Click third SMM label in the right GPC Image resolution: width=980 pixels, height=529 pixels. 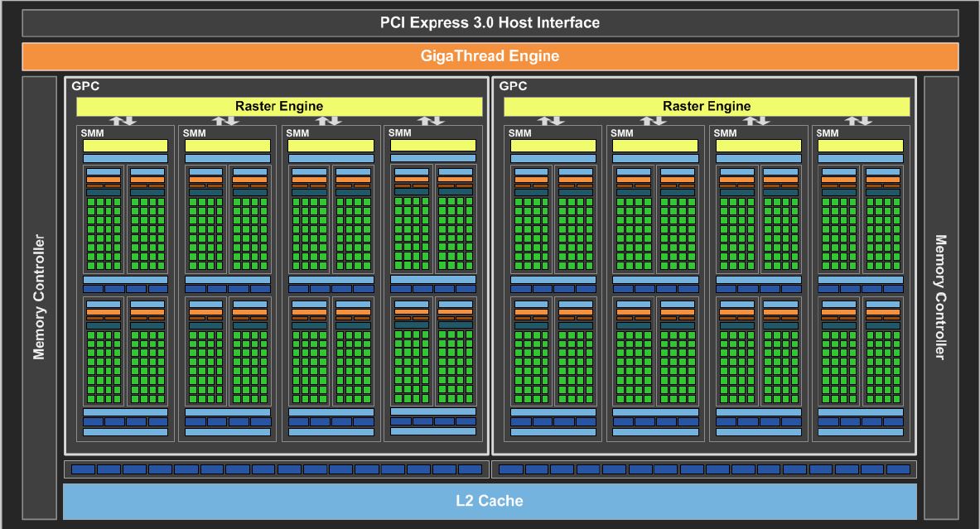pos(725,133)
